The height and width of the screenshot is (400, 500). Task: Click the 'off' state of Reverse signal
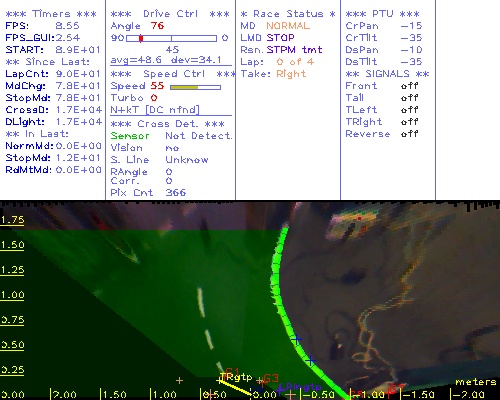pyautogui.click(x=410, y=134)
